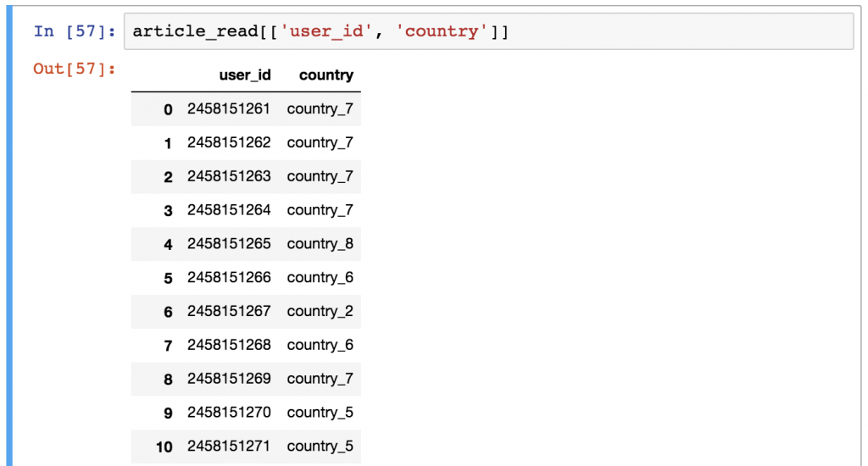Screen dimensions: 868x466
Task: Click country_6 cell in row 5
Action: (320, 278)
